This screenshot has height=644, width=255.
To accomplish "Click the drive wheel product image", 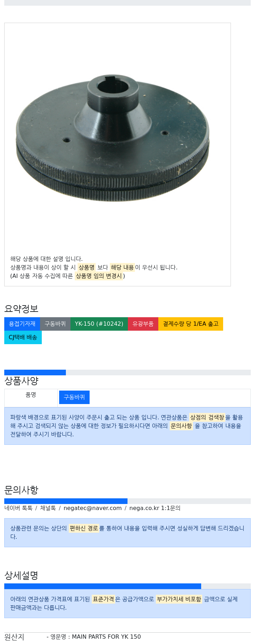I will click(113, 138).
